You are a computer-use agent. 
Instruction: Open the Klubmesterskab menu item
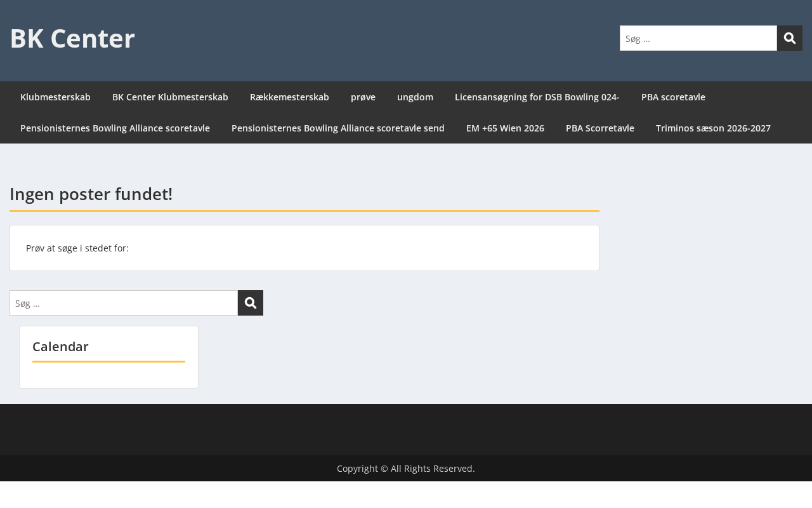click(x=55, y=97)
